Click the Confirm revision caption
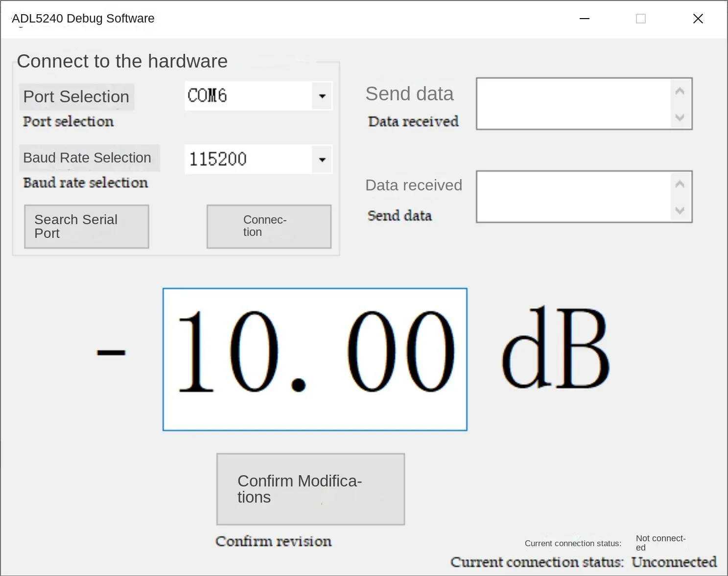Screen dimensions: 728x576 tap(274, 541)
